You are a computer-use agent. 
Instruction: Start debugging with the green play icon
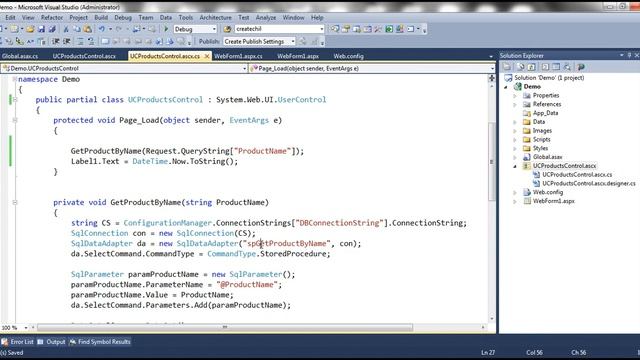tap(166, 29)
